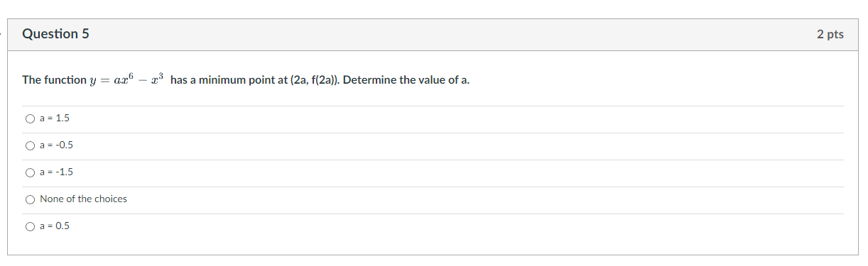This screenshot has height=266, width=868.
Task: Click the words "The function" in the prompt
Action: click(55, 80)
